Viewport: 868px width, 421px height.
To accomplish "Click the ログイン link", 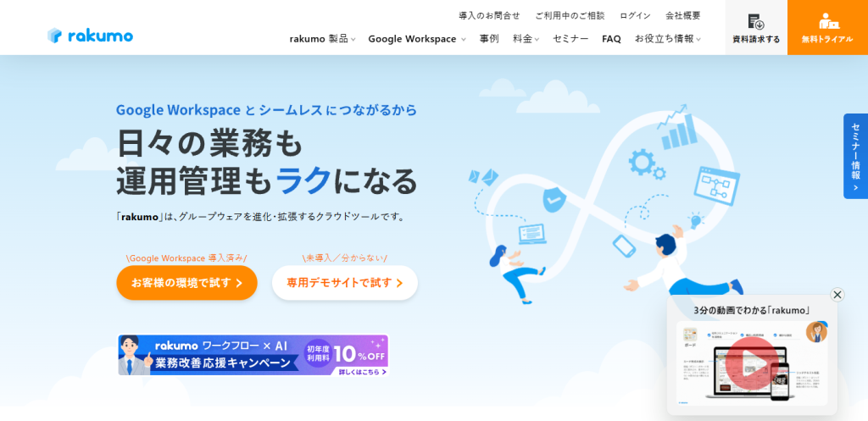I will click(635, 15).
